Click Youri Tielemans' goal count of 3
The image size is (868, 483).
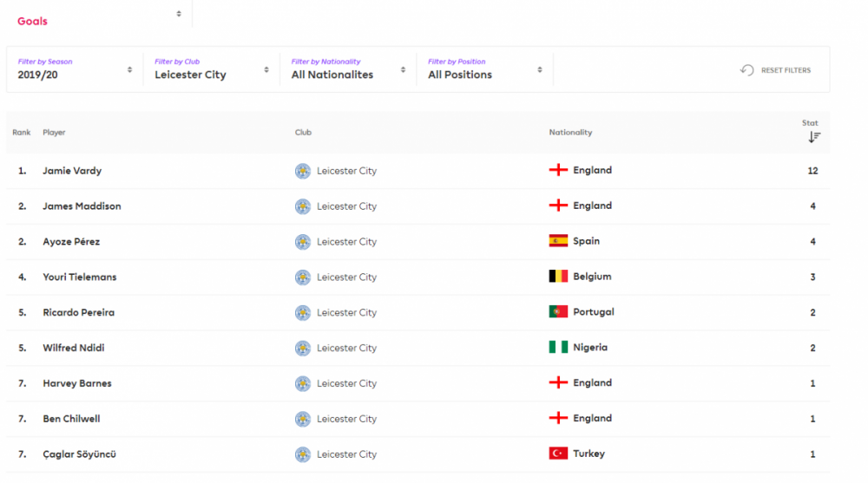pos(812,277)
